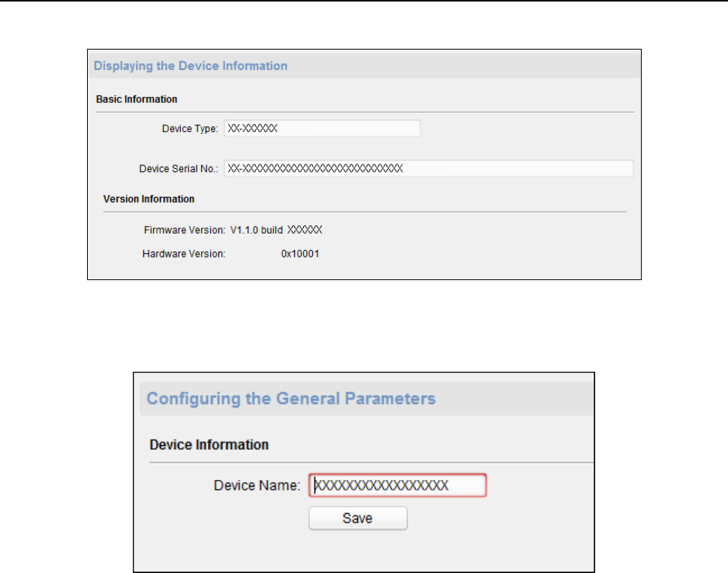The image size is (728, 573).
Task: Click the Device Name label
Action: [x=257, y=485]
